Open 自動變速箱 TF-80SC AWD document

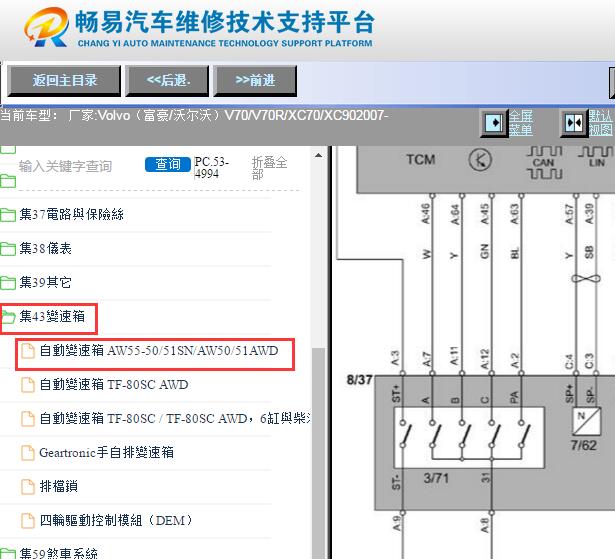114,384
